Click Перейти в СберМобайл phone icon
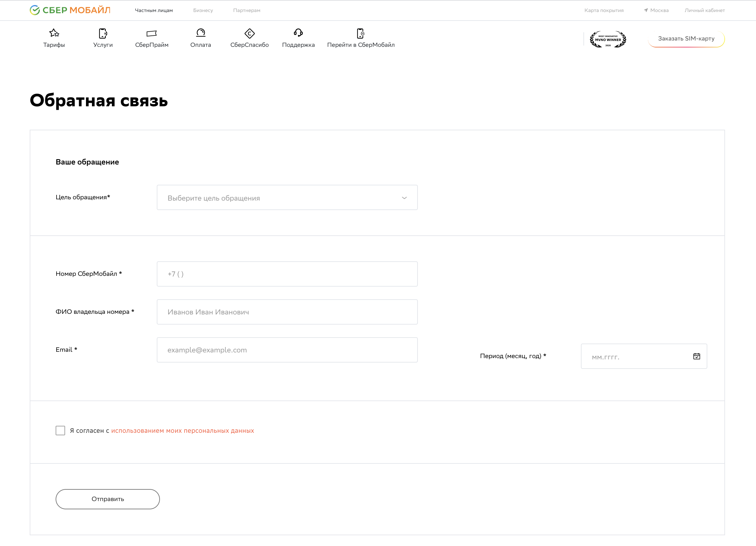This screenshot has width=756, height=546. [x=361, y=33]
